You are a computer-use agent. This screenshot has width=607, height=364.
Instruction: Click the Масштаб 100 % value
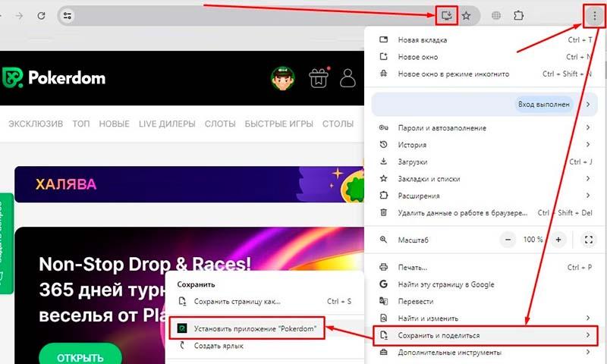click(533, 240)
